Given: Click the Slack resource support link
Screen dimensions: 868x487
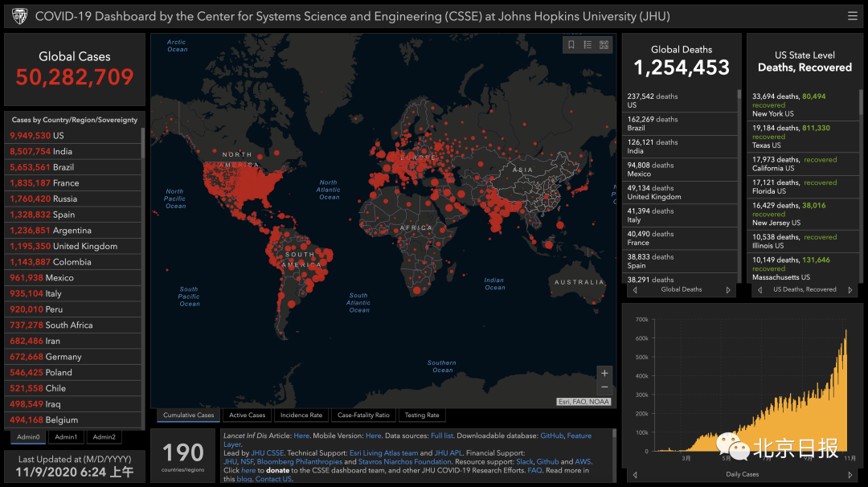Looking at the screenshot, I should point(524,461).
